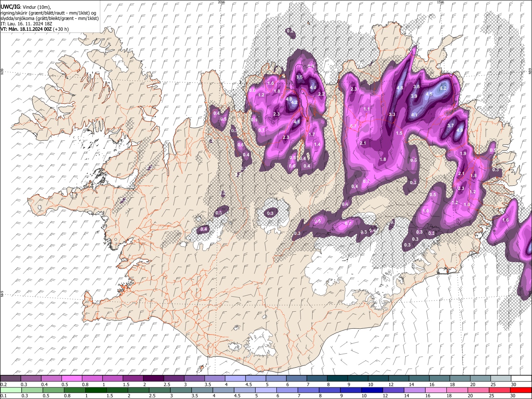Pick the top legend swatch between 0.2 and 0.3
532x399 pixels.
tap(10, 378)
